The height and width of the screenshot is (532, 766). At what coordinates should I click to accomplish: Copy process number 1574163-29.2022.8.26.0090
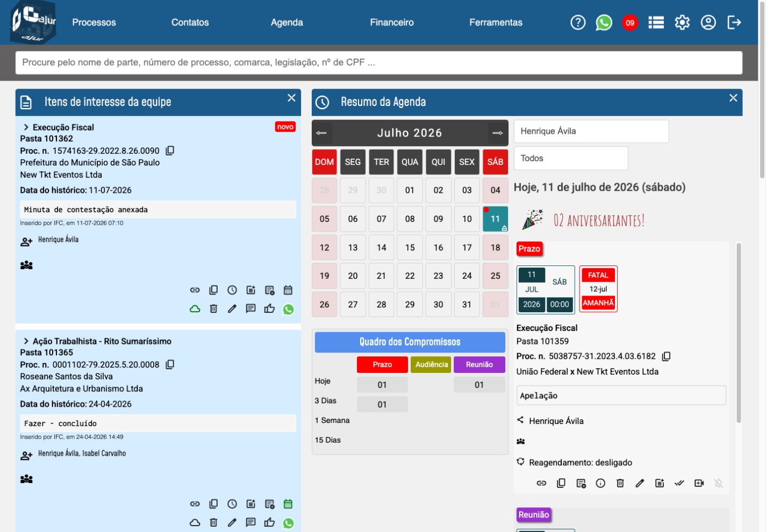pyautogui.click(x=170, y=150)
